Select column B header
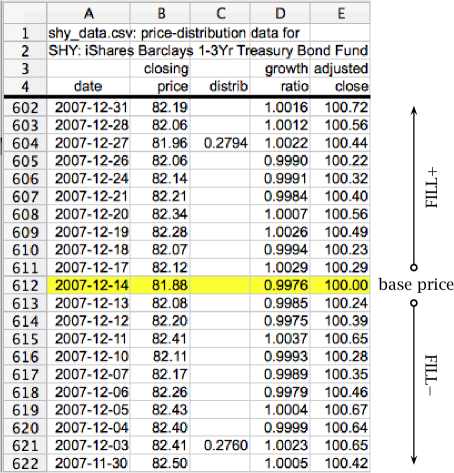454x473 pixels. [x=160, y=13]
